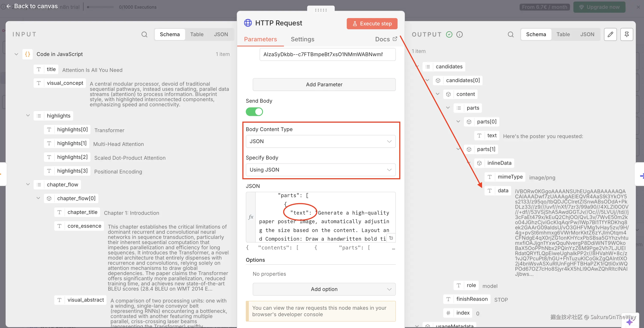The width and height of the screenshot is (644, 328).
Task: Click the content object icon
Action: point(448,94)
